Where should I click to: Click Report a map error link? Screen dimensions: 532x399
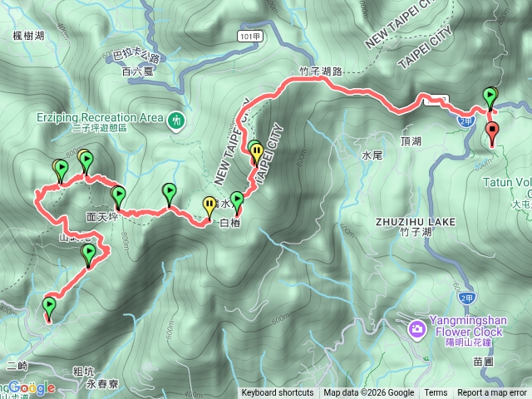(492, 393)
